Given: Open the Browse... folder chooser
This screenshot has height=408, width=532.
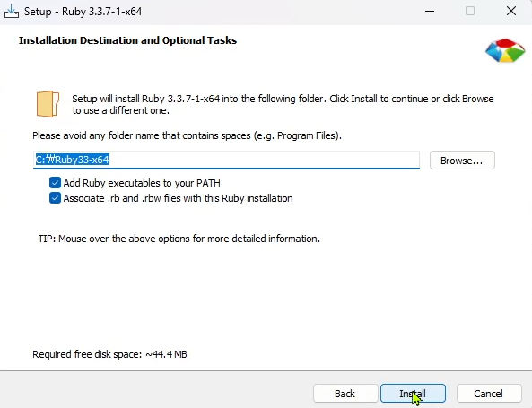Looking at the screenshot, I should coord(462,161).
